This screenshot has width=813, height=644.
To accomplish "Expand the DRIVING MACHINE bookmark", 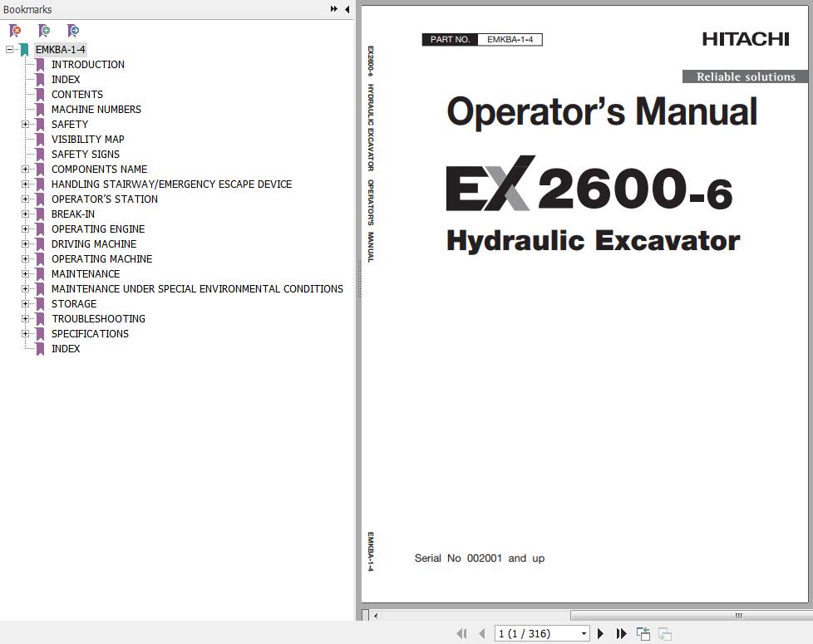I will 25,244.
